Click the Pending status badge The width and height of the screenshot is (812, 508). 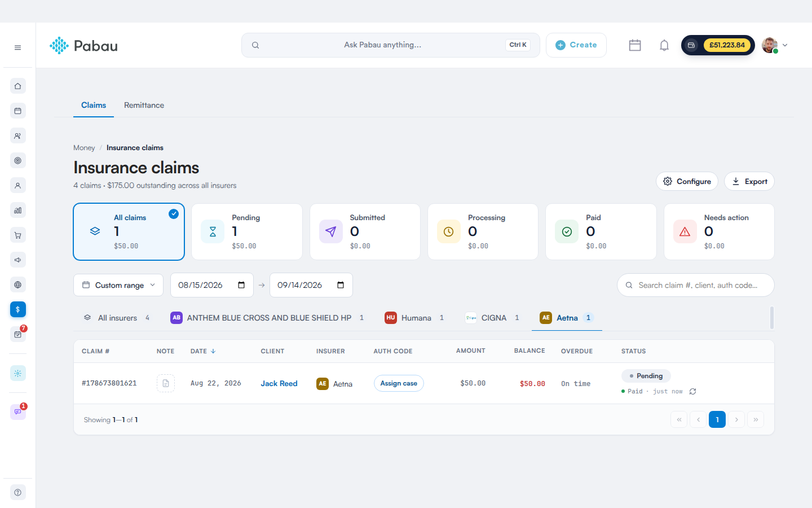pos(646,376)
